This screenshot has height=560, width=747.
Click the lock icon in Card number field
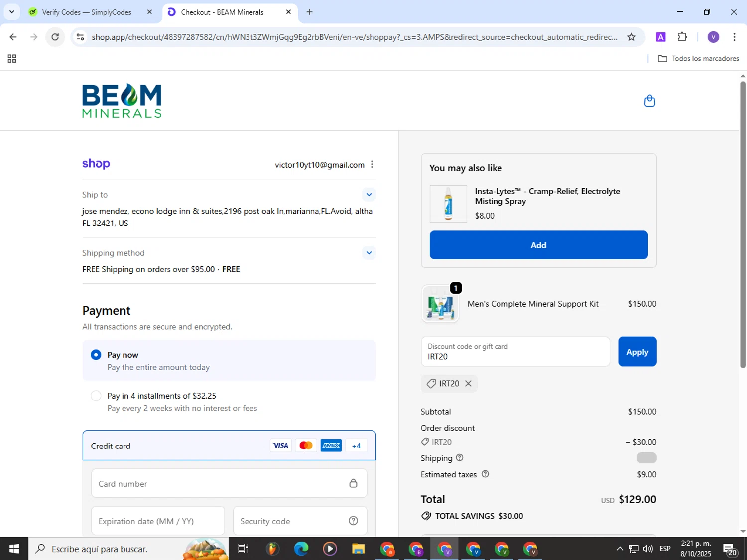click(353, 483)
